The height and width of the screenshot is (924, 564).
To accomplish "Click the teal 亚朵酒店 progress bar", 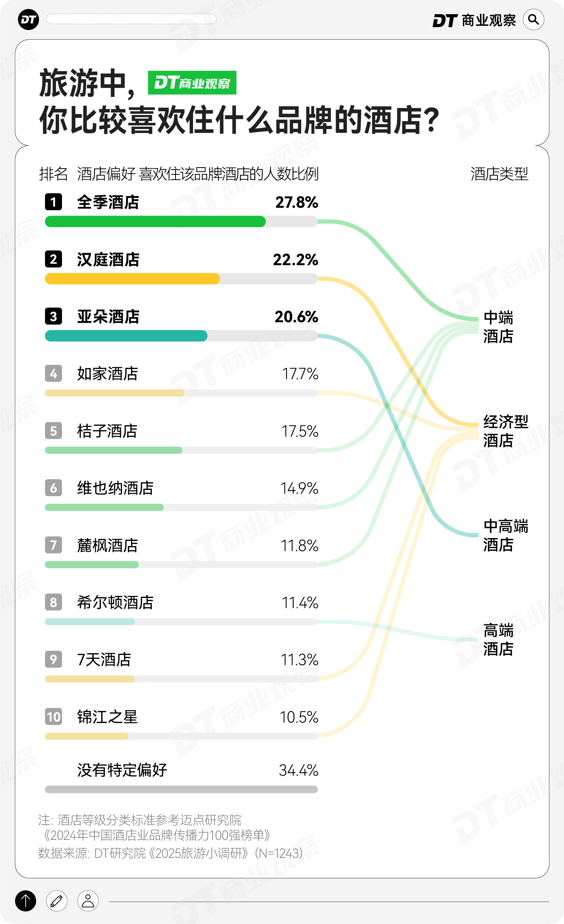I will [x=126, y=336].
